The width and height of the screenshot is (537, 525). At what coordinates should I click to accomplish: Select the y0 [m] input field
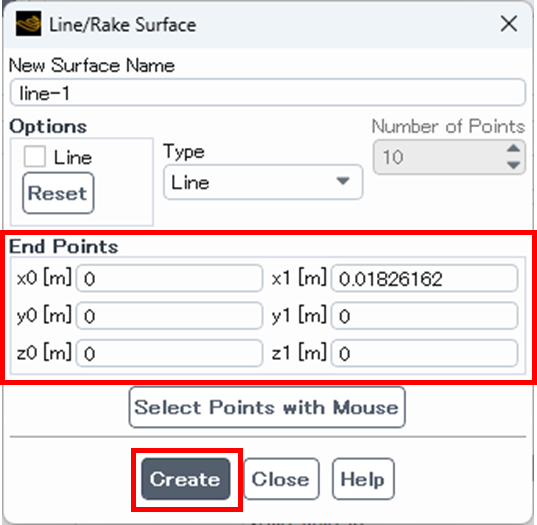point(170,316)
